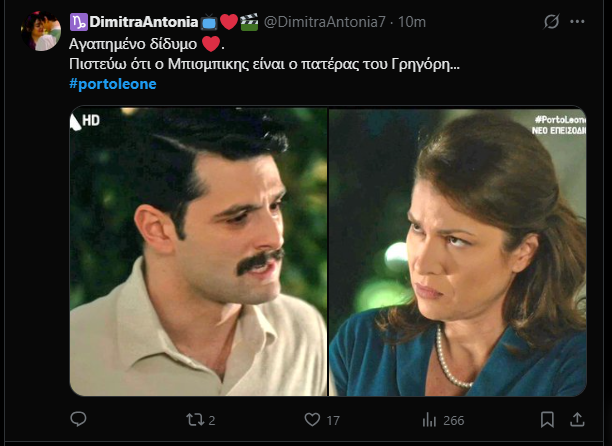Click the repost arrows icon

click(x=196, y=419)
